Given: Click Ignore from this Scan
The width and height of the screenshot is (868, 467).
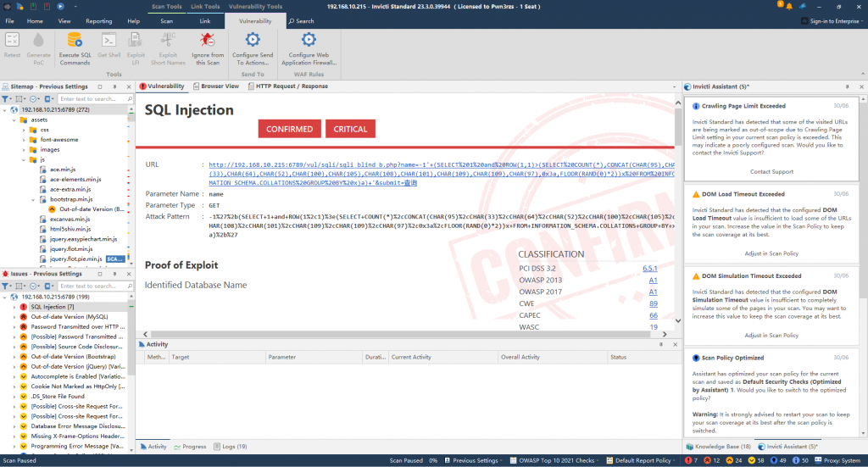Looking at the screenshot, I should (x=208, y=48).
